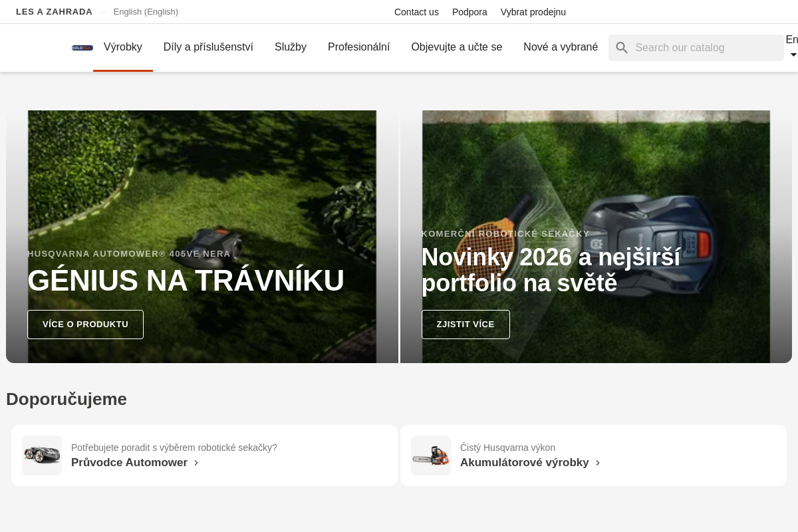
Task: Open the Objevujte a učte se menu
Action: [x=457, y=47]
